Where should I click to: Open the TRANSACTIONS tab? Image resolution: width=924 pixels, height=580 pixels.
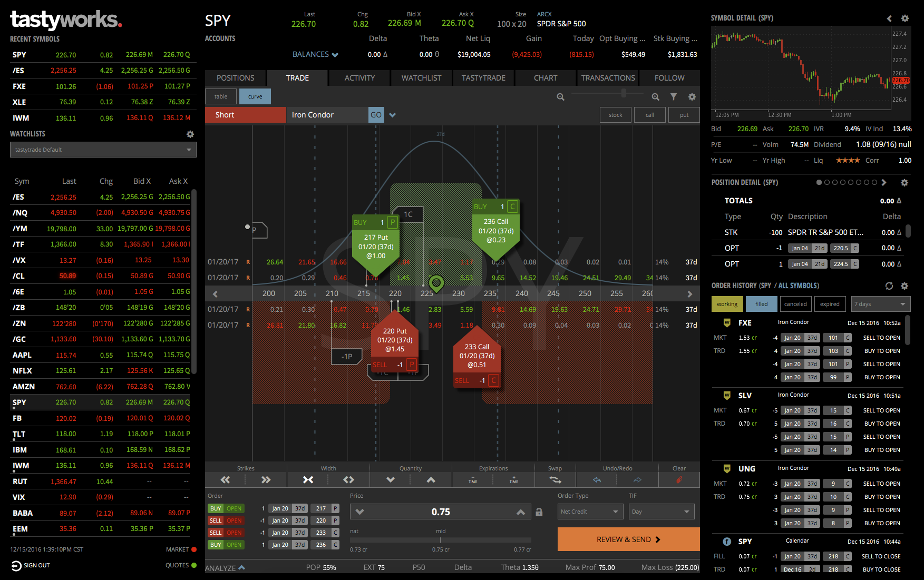click(607, 78)
